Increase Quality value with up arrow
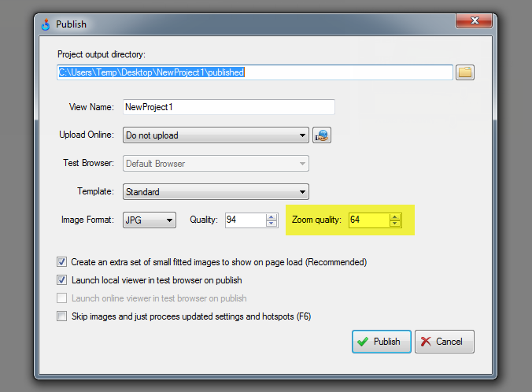Screen dimensions: 532x392 point(272,216)
